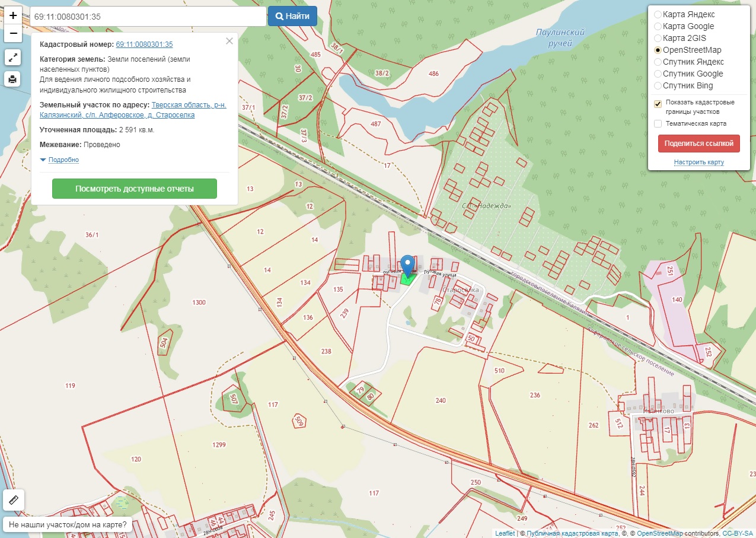The width and height of the screenshot is (756, 538).
Task: Click the Найти search button
Action: 292,17
